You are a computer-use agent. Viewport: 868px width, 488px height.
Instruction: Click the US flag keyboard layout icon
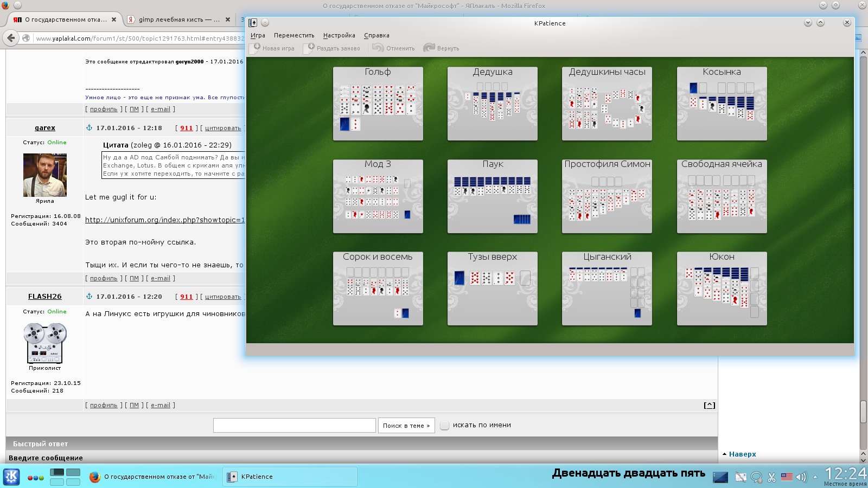pyautogui.click(x=787, y=477)
